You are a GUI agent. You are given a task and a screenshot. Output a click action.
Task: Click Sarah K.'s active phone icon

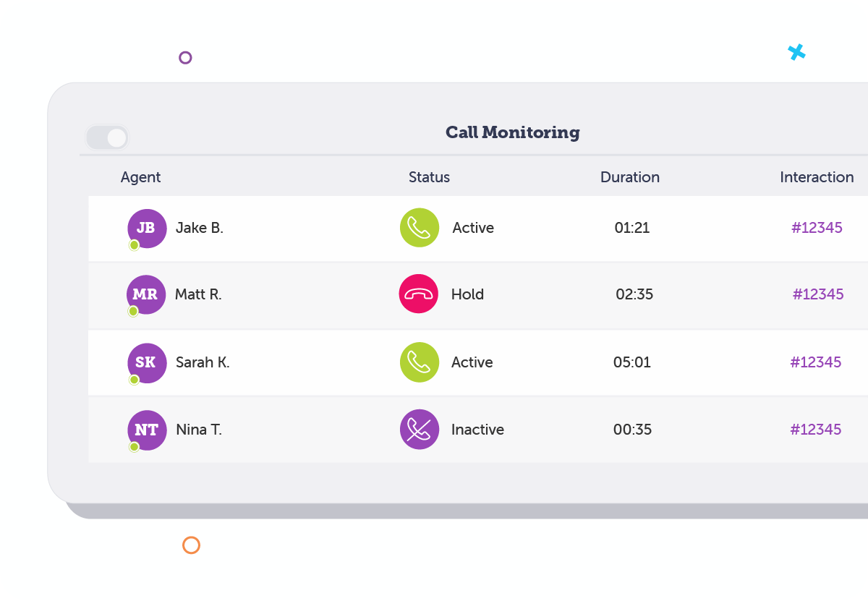[419, 362]
